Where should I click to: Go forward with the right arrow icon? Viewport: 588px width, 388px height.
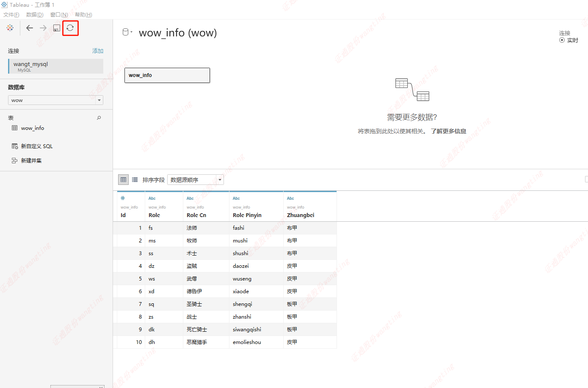(43, 28)
